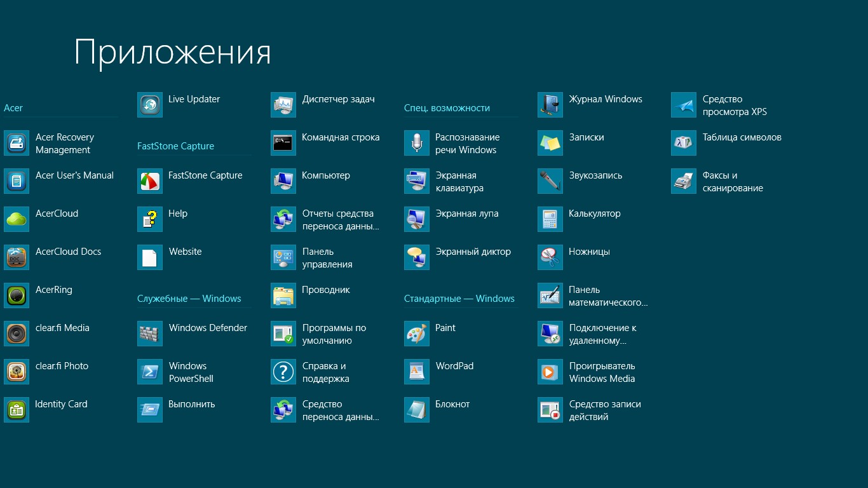Open the Блокнот notepad icon

click(417, 410)
